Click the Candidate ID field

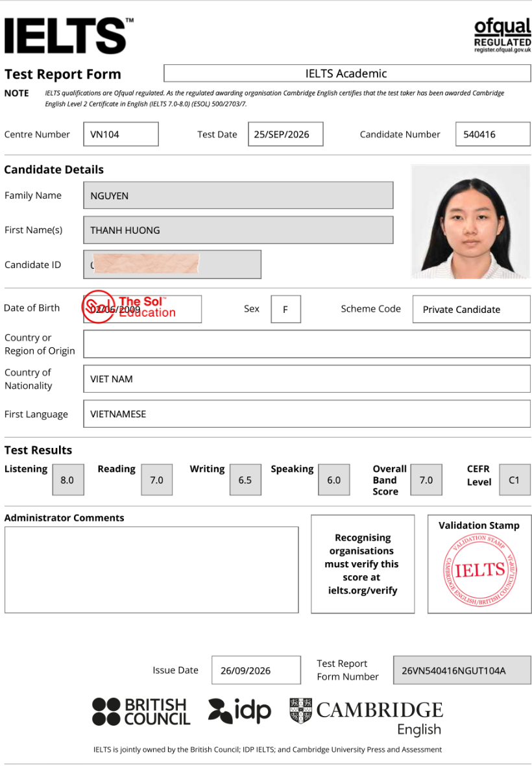click(x=173, y=265)
